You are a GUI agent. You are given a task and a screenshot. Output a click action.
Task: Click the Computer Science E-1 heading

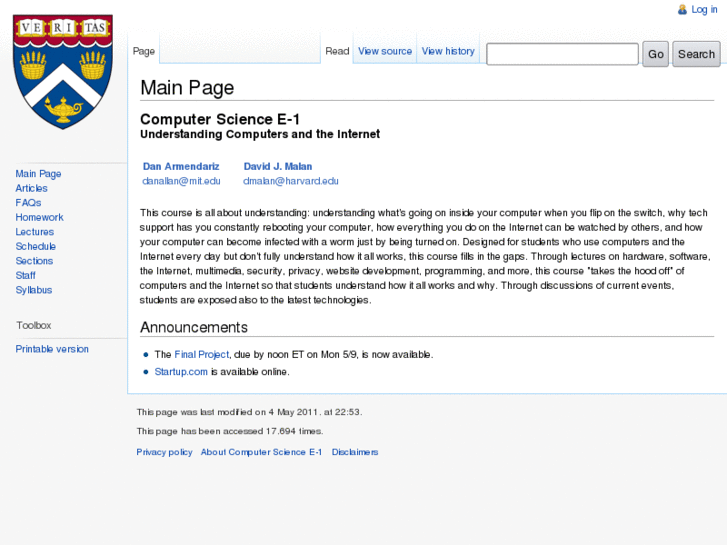[220, 119]
